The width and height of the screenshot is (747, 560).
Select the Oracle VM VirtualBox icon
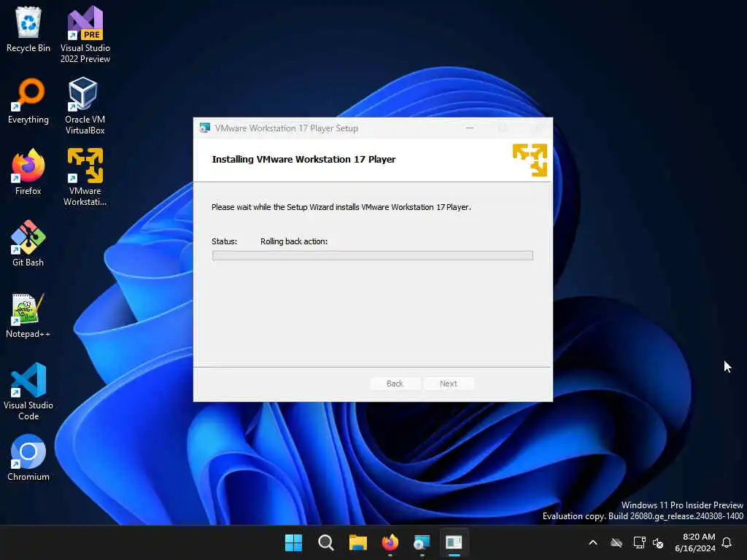85,106
